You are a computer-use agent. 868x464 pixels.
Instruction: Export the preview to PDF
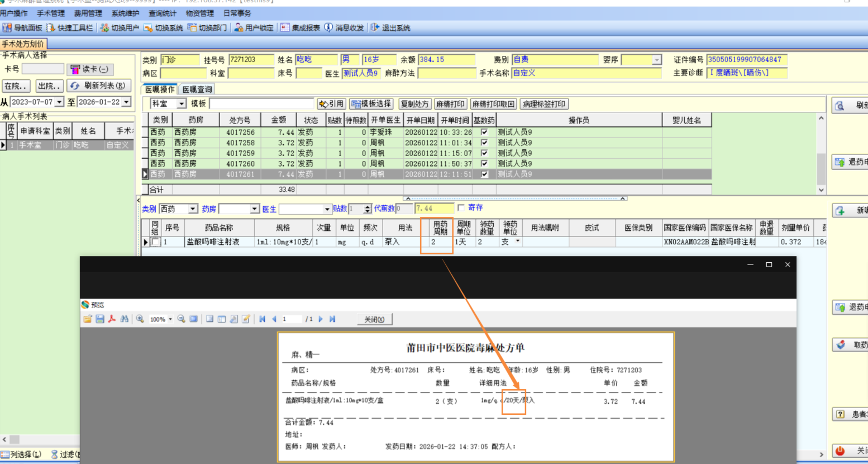(x=112, y=319)
